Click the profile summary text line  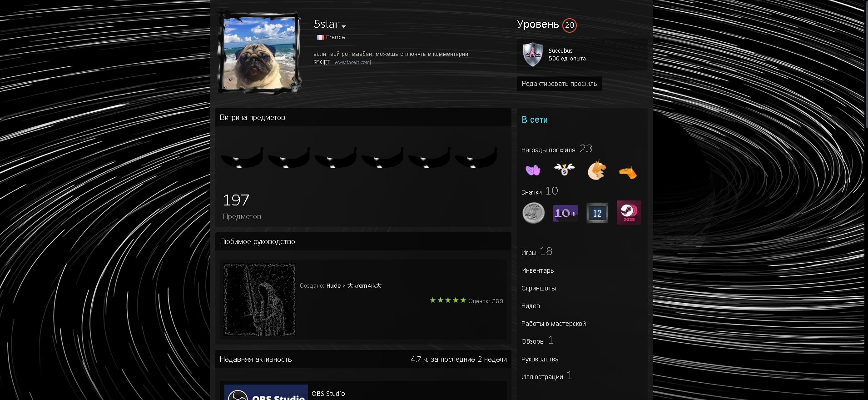click(x=391, y=54)
